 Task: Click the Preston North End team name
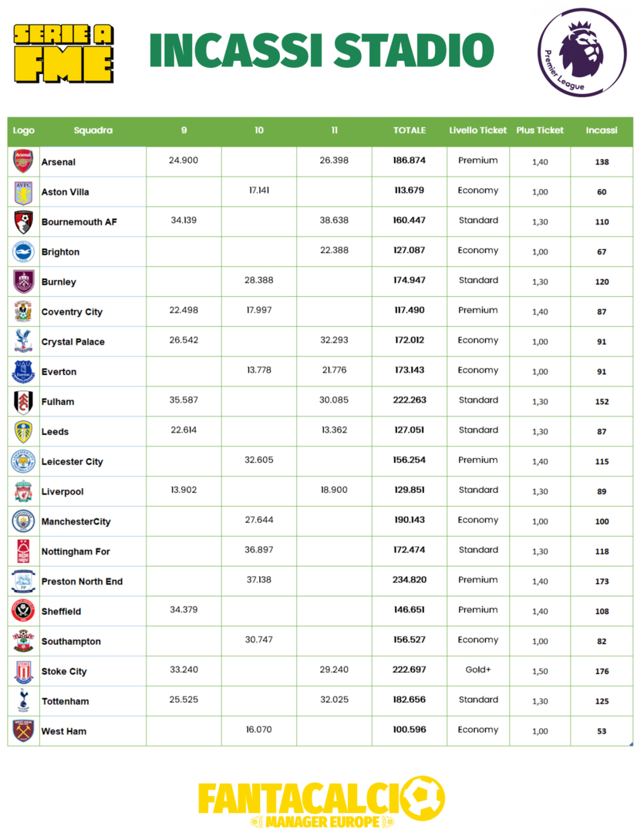pyautogui.click(x=82, y=582)
